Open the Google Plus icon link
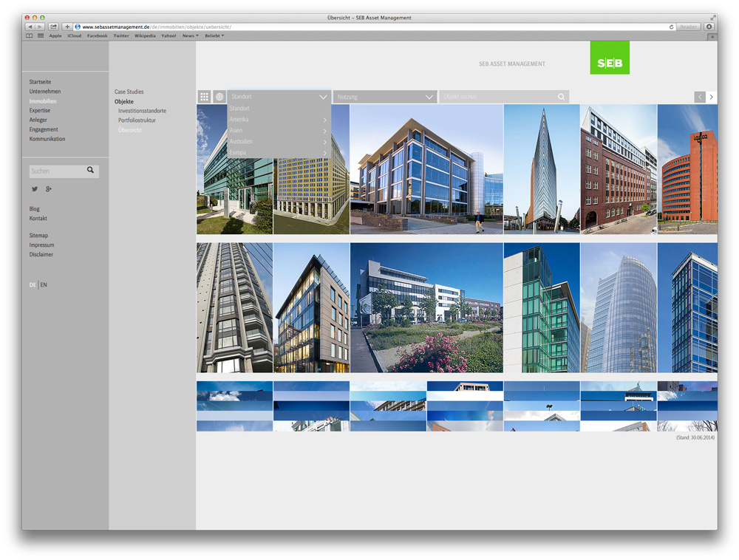Screen dimensions: 739x560 pyautogui.click(x=49, y=190)
